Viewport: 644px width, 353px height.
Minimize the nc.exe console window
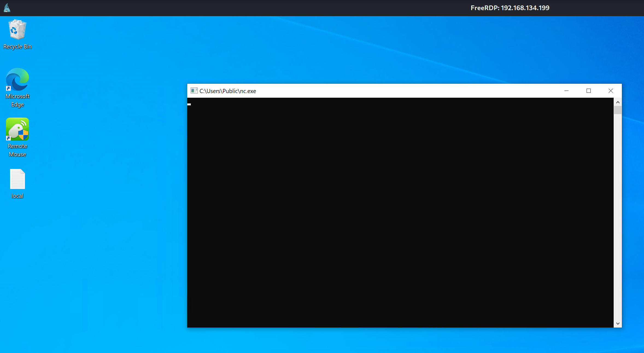tap(566, 91)
